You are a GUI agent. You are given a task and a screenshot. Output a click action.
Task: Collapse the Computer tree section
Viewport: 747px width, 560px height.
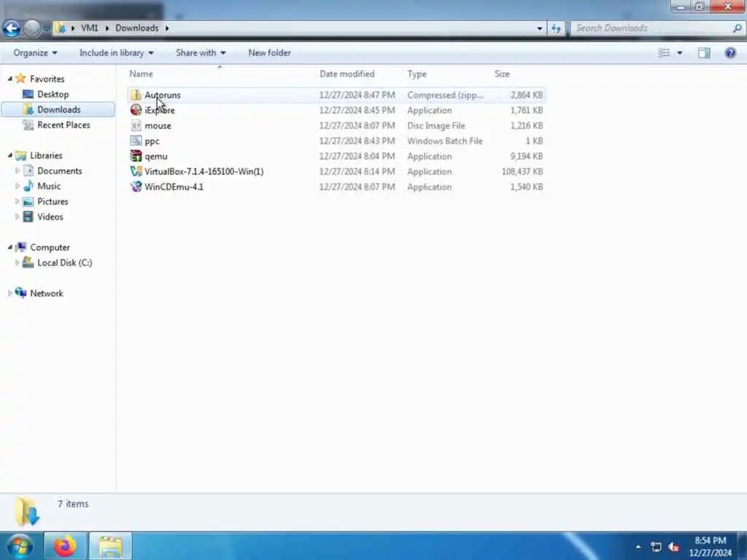[10, 247]
